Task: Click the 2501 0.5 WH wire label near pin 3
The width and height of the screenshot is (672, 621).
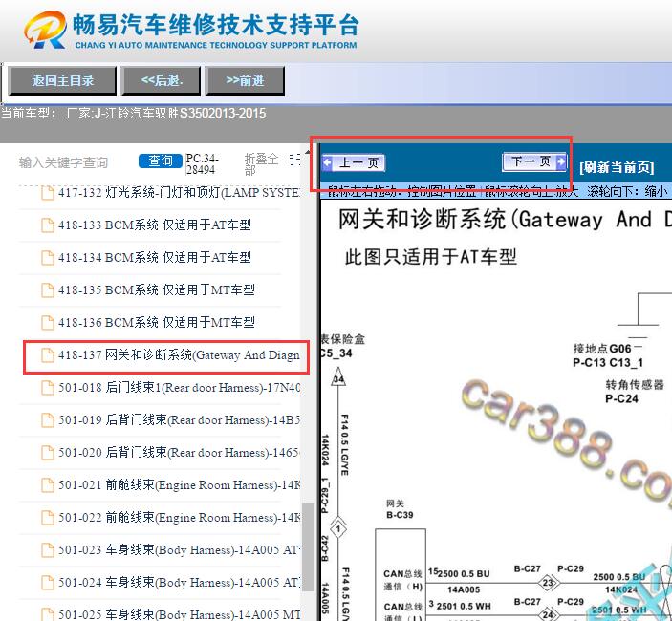Action: (464, 606)
